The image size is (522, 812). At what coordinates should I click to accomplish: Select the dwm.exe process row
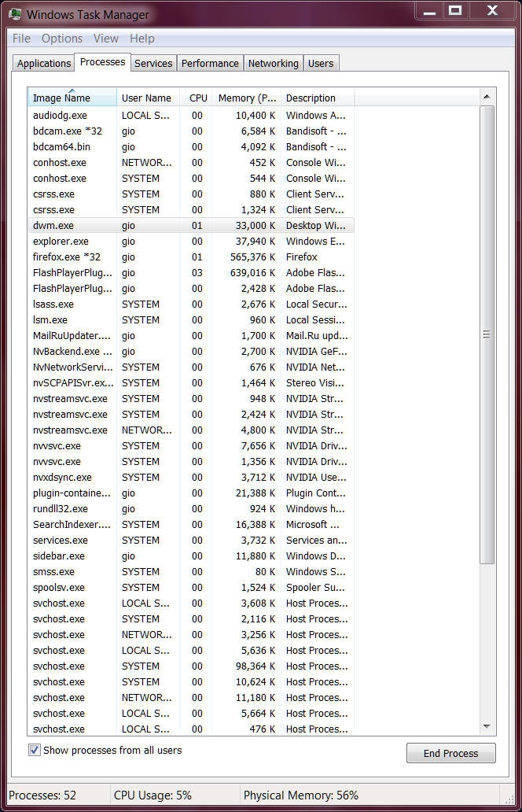point(191,225)
